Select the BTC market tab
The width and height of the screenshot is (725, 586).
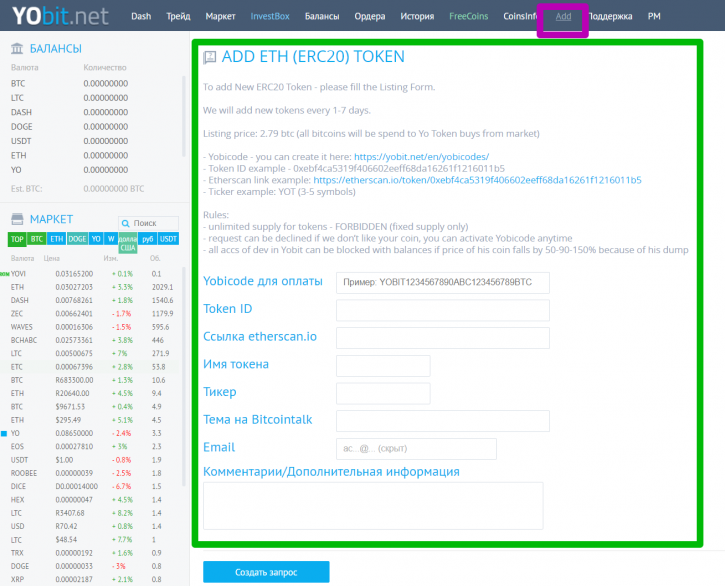[37, 239]
